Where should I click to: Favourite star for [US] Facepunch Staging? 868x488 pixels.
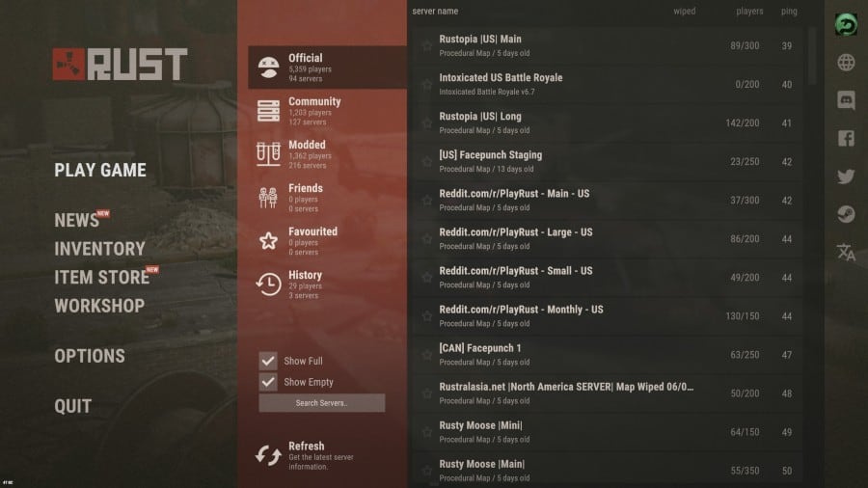(x=427, y=162)
